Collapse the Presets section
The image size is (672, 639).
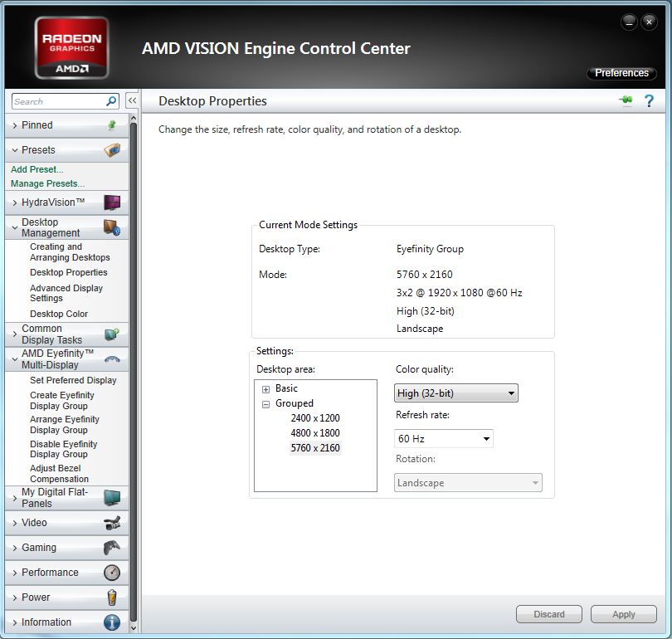coord(15,150)
